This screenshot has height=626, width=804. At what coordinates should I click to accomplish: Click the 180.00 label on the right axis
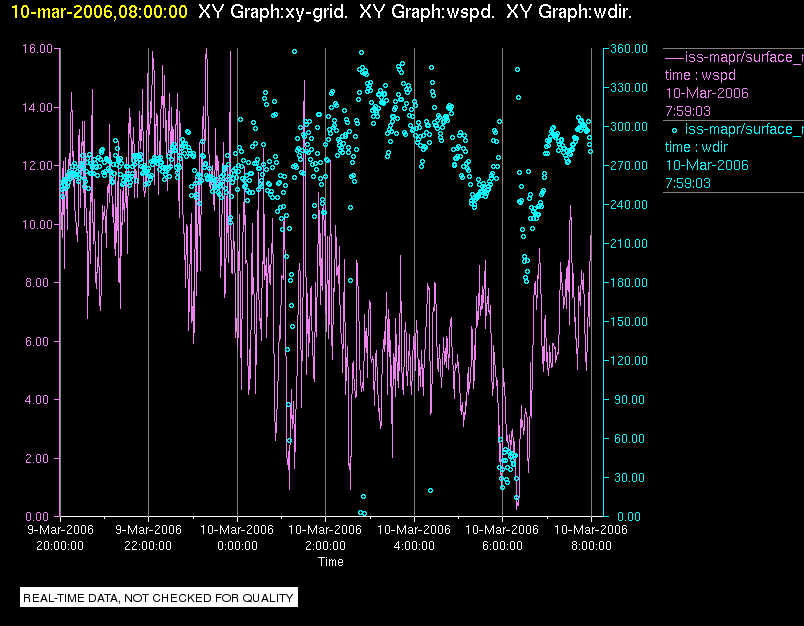[625, 283]
